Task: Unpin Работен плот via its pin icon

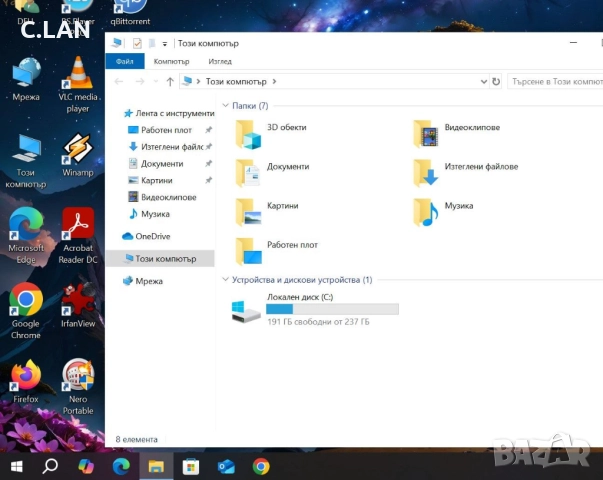Action: [x=208, y=130]
